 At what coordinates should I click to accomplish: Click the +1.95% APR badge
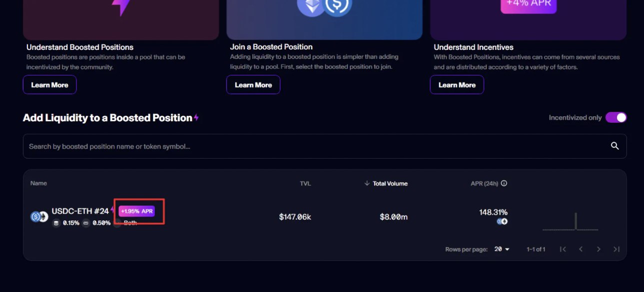coord(136,211)
